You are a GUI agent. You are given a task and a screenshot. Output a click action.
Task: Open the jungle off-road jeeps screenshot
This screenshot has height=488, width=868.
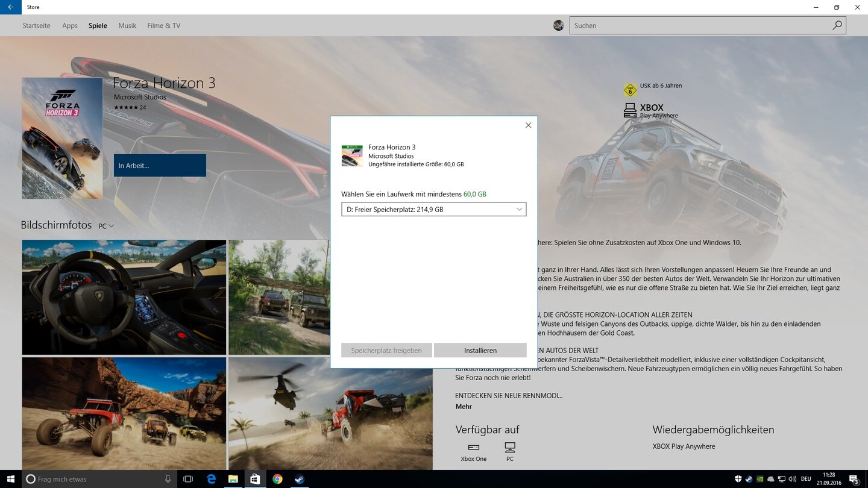click(x=279, y=297)
